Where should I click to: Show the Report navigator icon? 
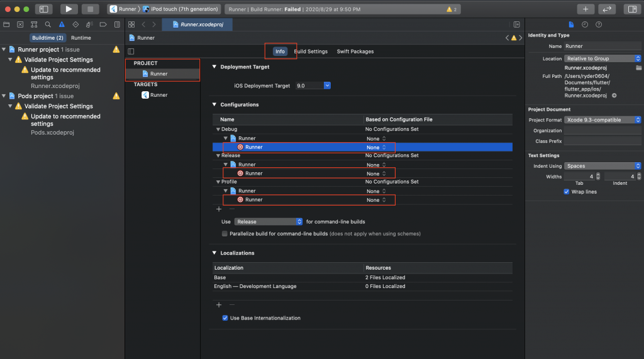click(117, 25)
